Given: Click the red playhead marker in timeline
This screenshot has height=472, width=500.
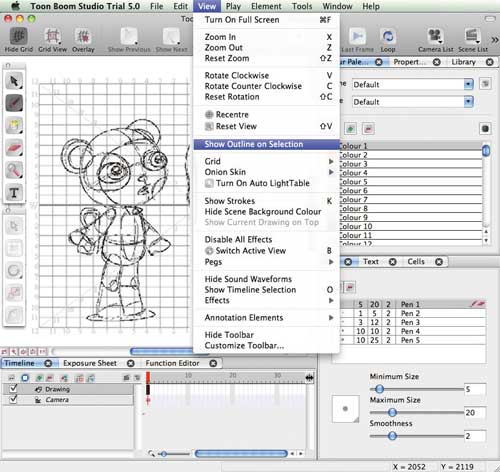Looking at the screenshot, I should pyautogui.click(x=148, y=377).
